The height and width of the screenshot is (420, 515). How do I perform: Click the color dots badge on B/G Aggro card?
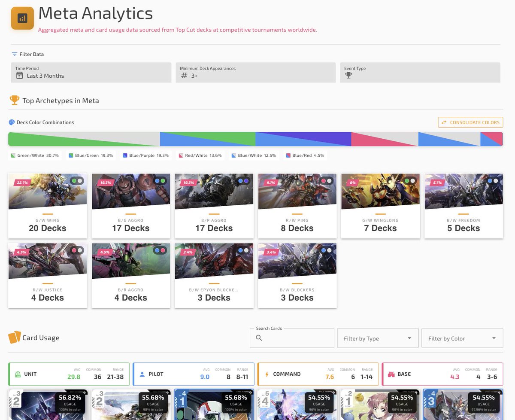160,181
